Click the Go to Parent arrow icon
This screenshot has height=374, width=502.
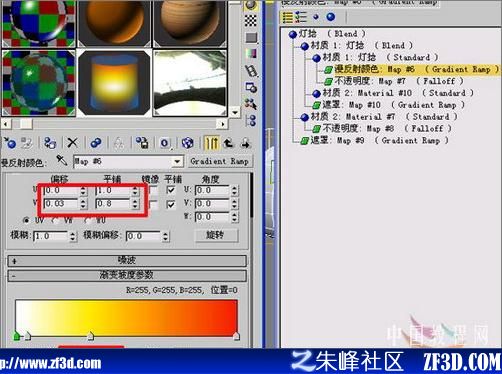coord(228,143)
